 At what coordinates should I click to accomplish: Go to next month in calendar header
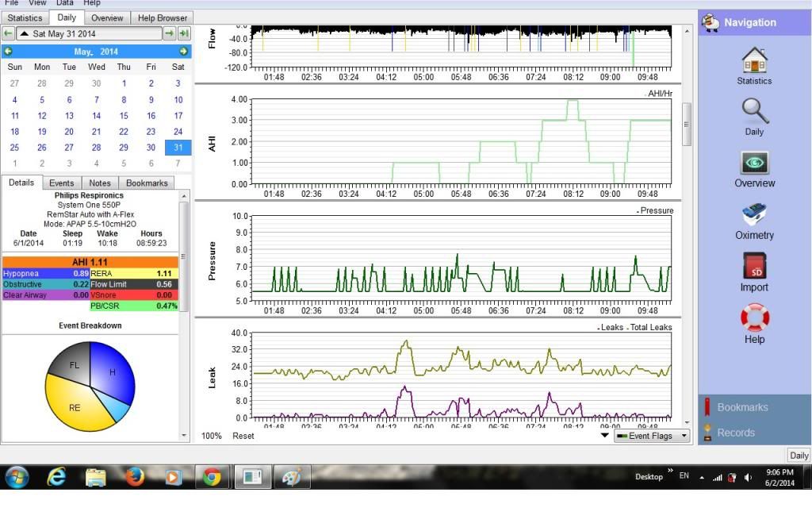tap(183, 52)
